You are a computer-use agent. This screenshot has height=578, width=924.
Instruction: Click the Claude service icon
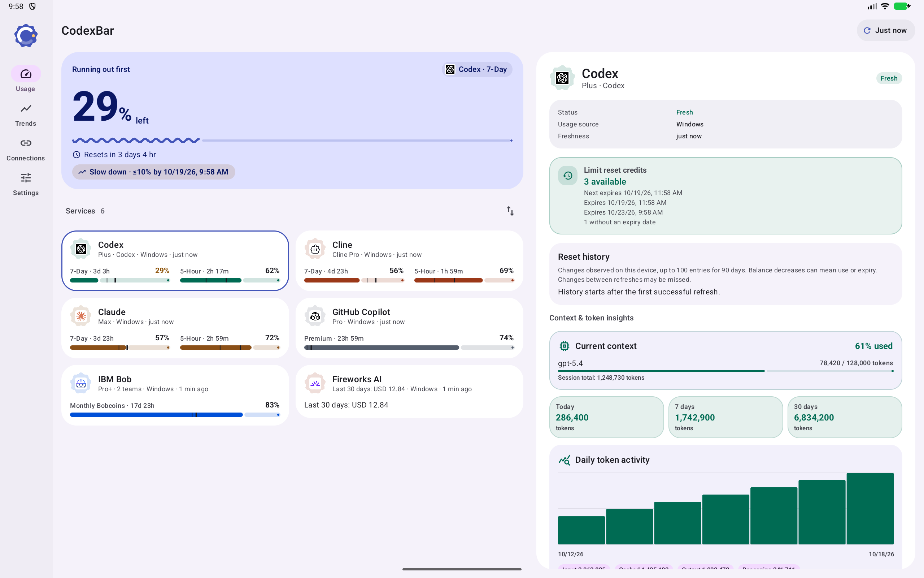pos(80,316)
